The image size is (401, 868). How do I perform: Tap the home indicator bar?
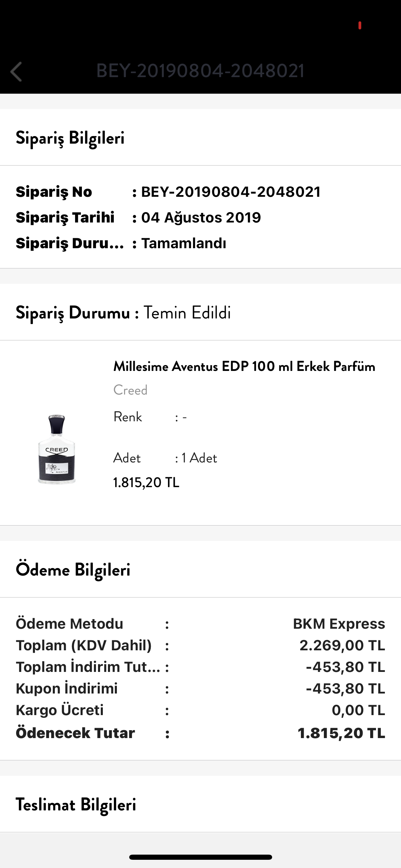[200, 857]
